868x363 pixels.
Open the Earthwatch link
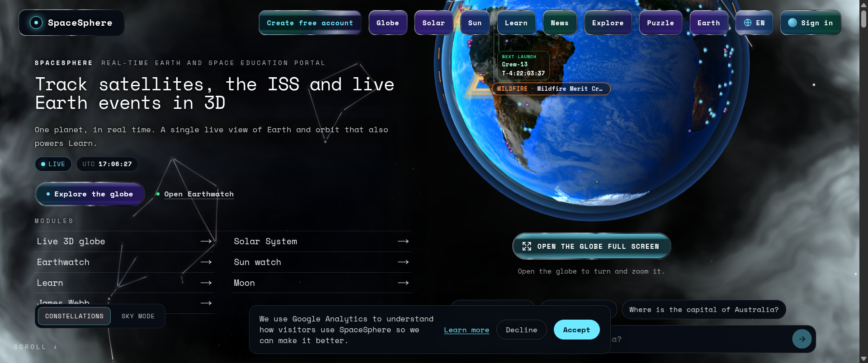point(199,194)
